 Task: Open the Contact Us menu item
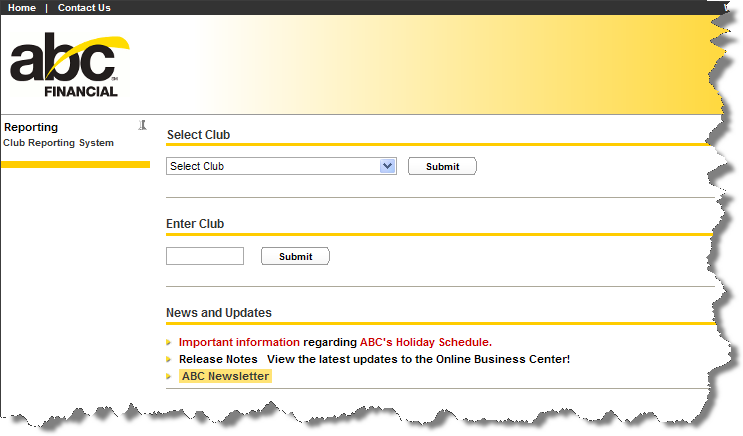(84, 8)
